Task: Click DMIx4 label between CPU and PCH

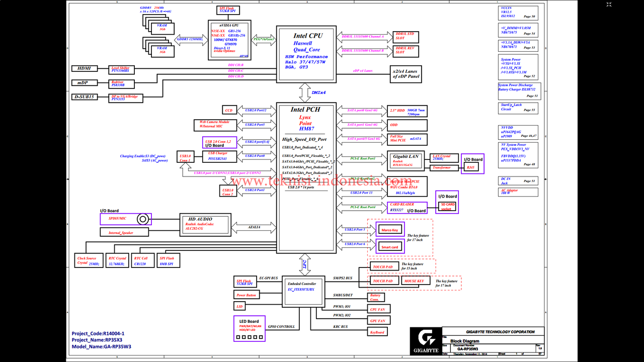Action: [318, 93]
